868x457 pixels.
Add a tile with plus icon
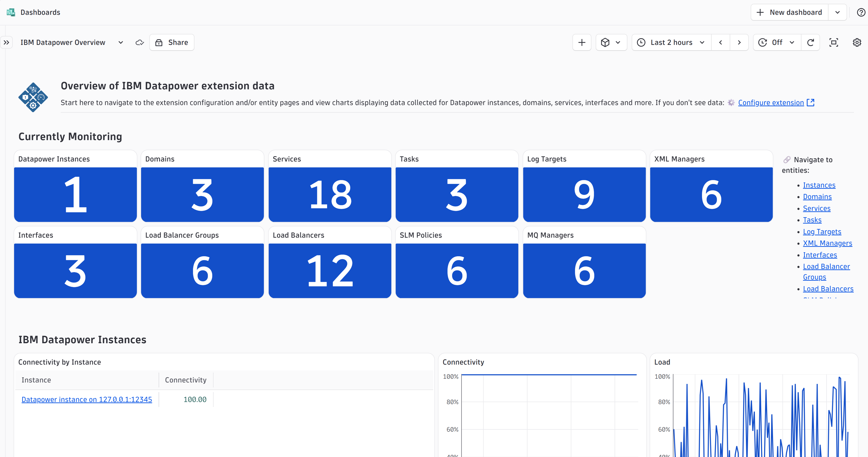pyautogui.click(x=582, y=43)
